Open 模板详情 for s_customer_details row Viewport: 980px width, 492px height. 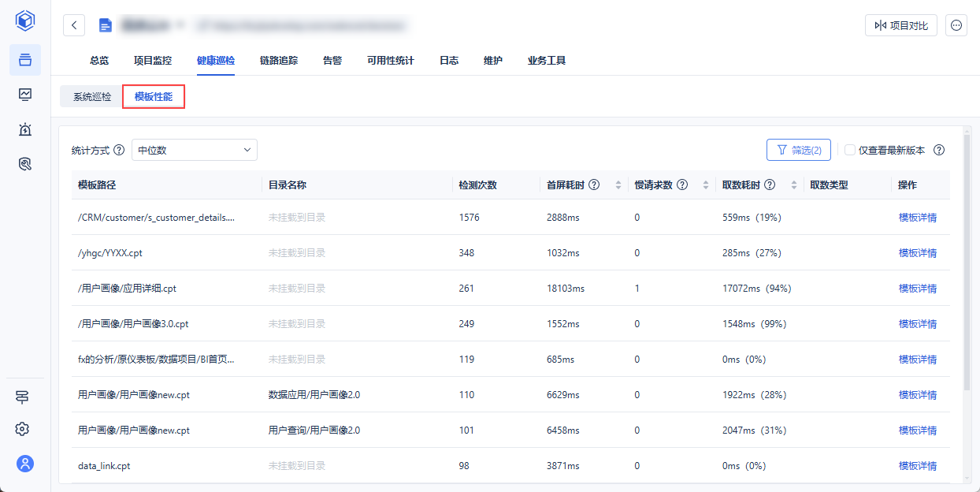point(918,218)
